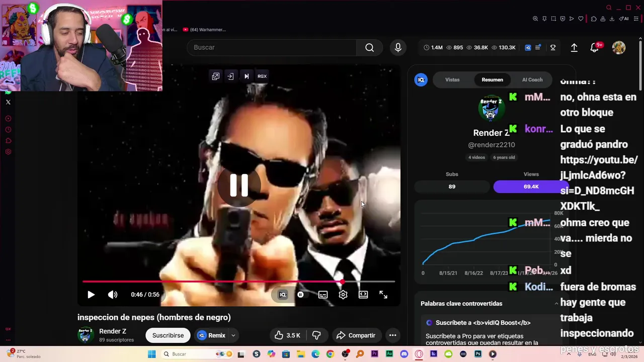Viewport: 644px width, 362px height.
Task: Toggle subtitles captions button
Action: tap(323, 295)
